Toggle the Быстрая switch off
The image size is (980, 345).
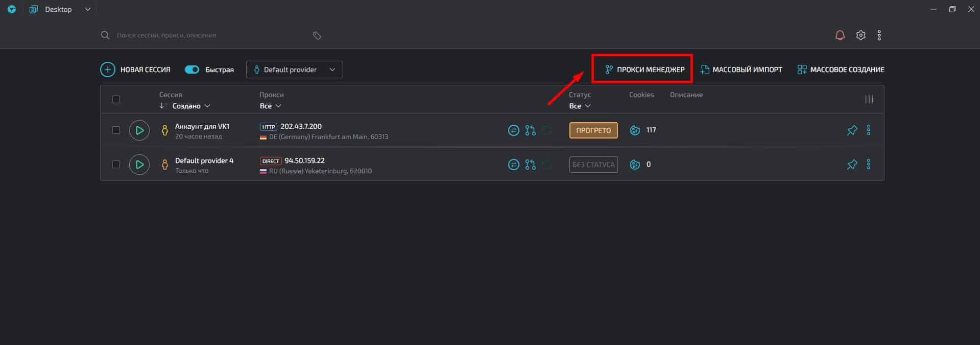point(192,70)
